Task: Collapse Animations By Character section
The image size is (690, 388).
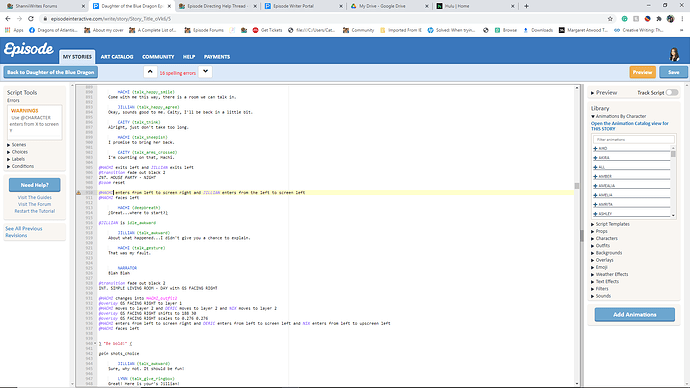Action: click(x=618, y=116)
